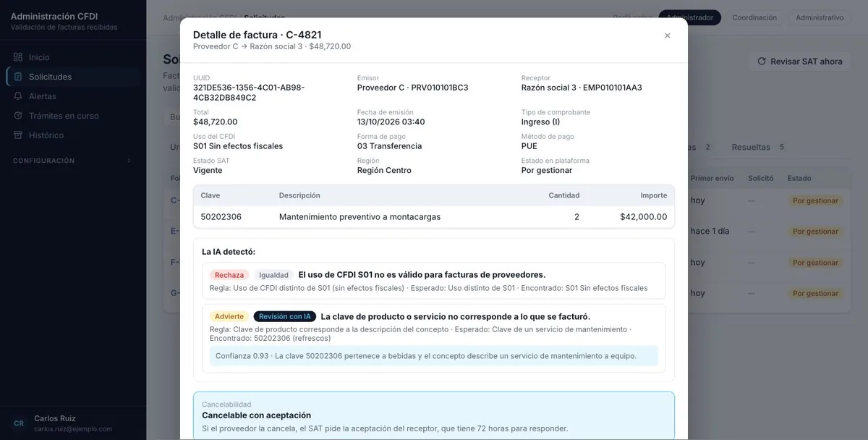Click the Solicitó column header
Viewport: 868px width, 440px height.
tap(760, 178)
